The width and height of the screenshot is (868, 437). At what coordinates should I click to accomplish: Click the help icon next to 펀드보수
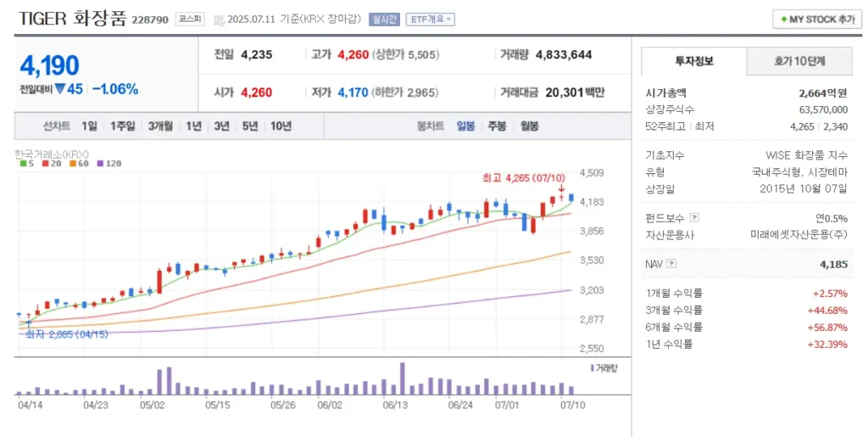coord(694,218)
